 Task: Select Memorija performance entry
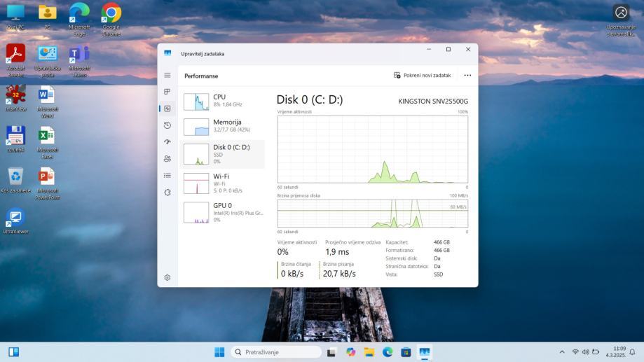coord(222,127)
